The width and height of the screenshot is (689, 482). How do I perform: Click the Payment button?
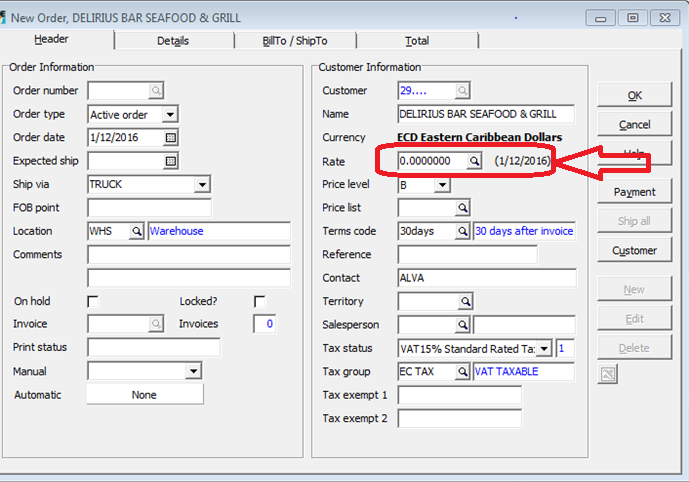(x=634, y=192)
